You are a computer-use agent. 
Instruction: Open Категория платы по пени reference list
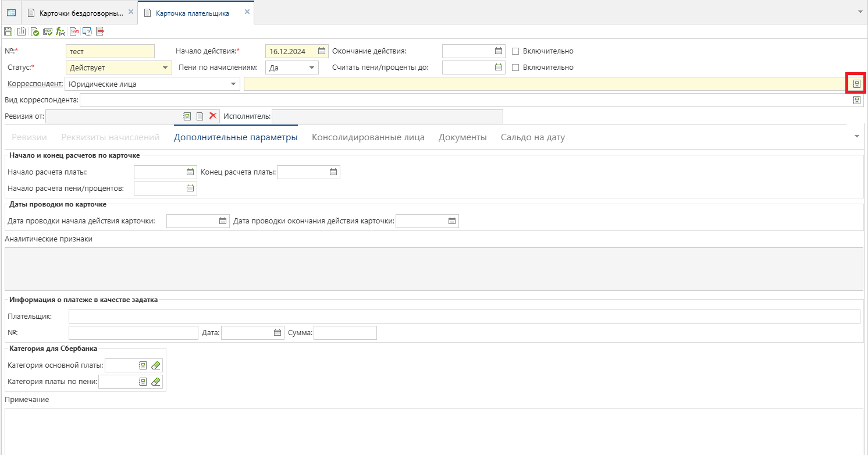tap(143, 382)
